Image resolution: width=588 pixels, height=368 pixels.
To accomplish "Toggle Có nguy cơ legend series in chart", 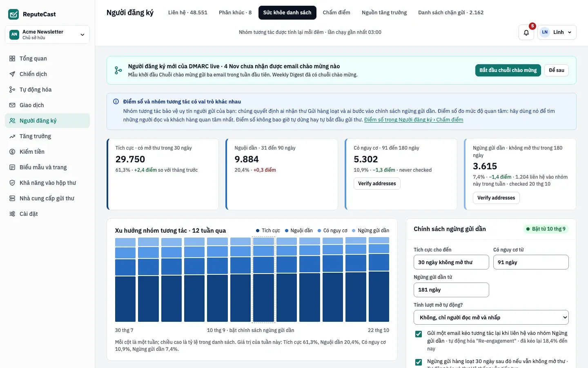I will pyautogui.click(x=332, y=231).
